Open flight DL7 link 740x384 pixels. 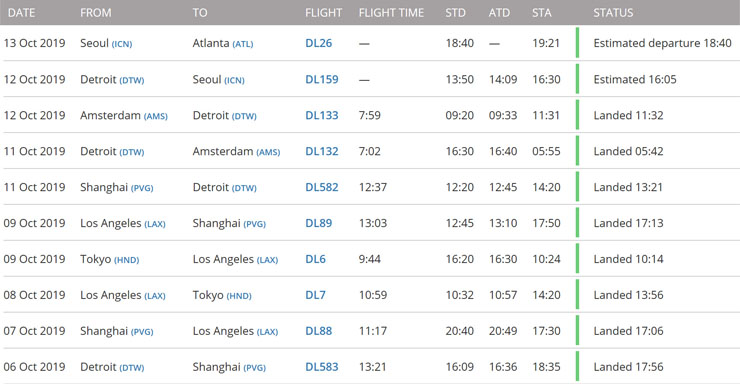[315, 295]
